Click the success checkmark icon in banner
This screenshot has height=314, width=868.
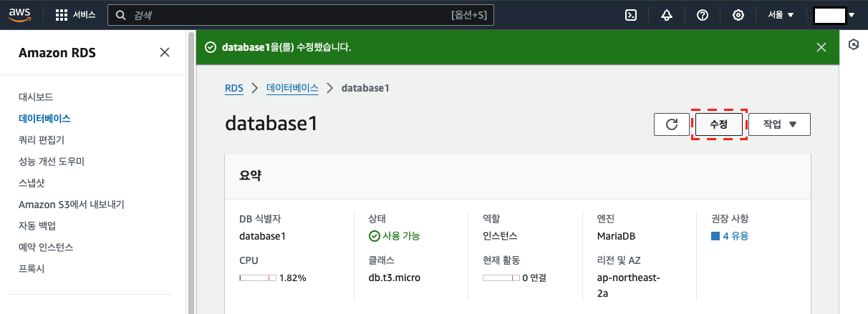coord(210,47)
